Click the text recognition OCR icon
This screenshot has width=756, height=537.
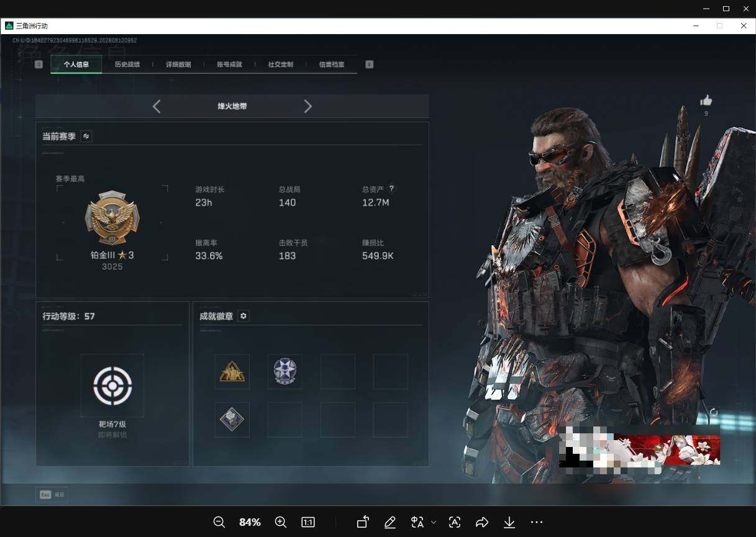(x=455, y=522)
